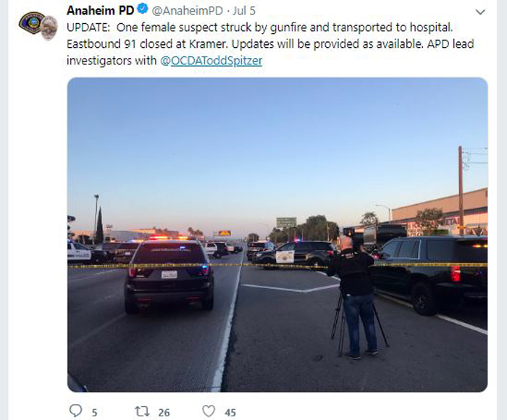Open the @OCDAToddSpitzer mention link
This screenshot has width=507, height=420.
click(211, 60)
